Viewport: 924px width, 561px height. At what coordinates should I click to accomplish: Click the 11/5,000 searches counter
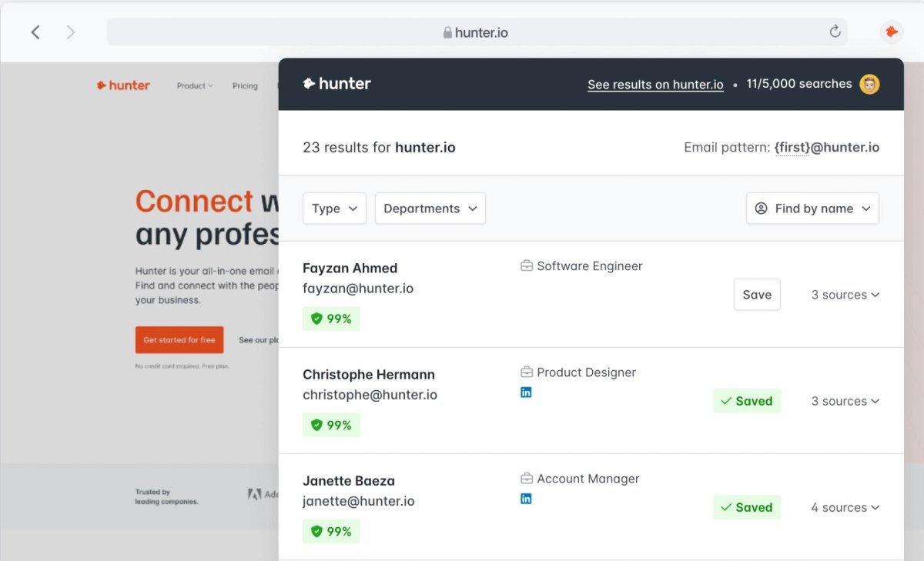tap(799, 84)
